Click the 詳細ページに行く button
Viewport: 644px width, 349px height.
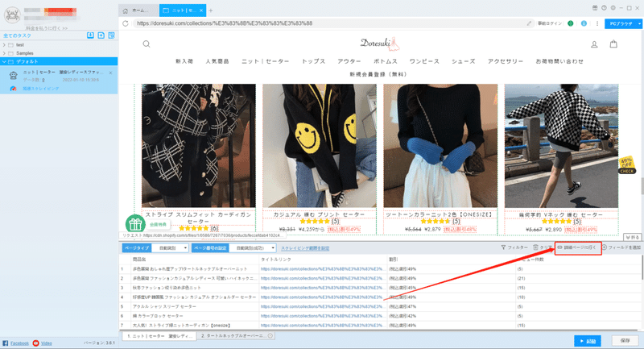tap(578, 248)
